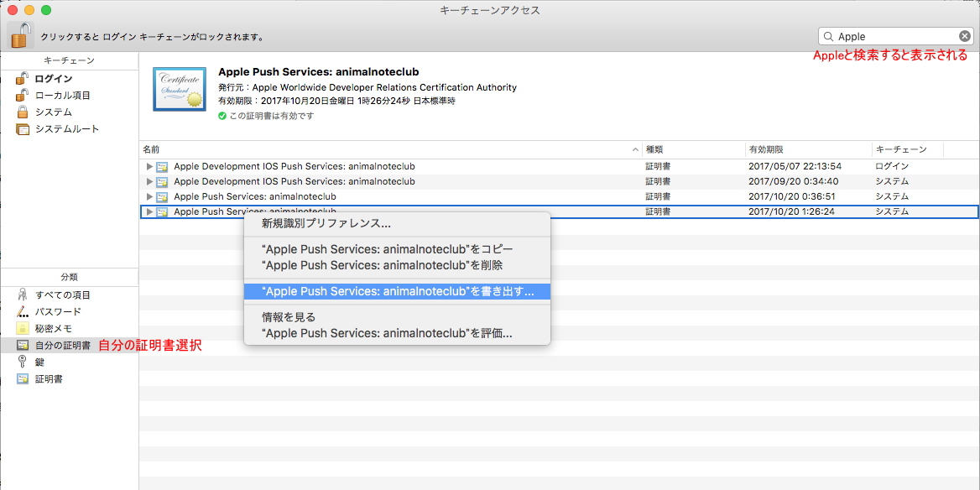This screenshot has height=490, width=980.
Task: Choose the を書き出す... (export) context menu item
Action: 397,291
